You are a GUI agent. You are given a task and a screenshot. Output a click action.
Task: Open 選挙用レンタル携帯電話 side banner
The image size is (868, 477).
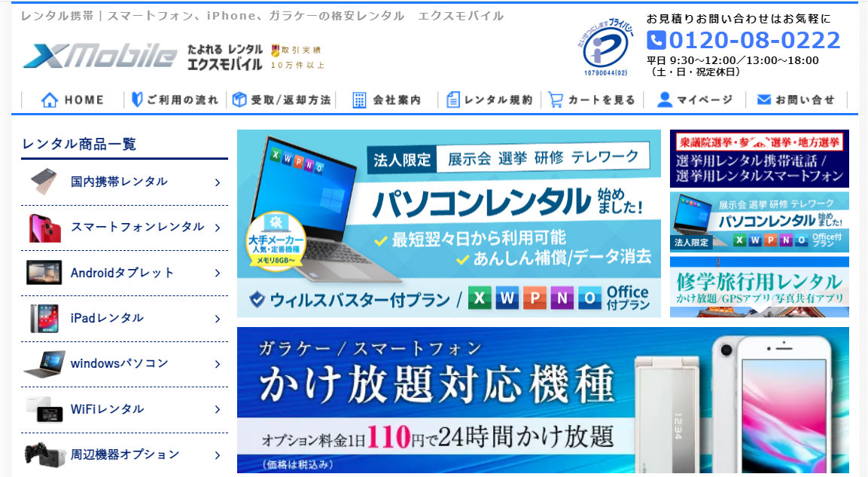click(x=760, y=158)
